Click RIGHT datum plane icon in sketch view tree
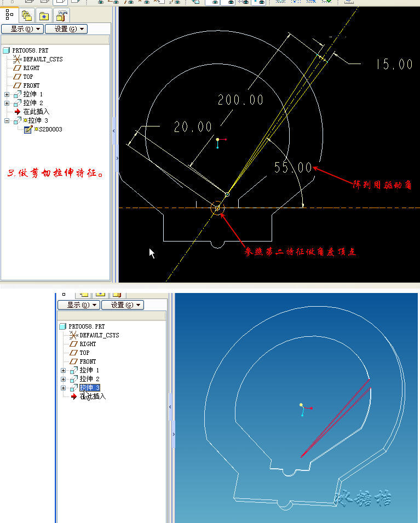This screenshot has height=523, width=420. (17, 68)
